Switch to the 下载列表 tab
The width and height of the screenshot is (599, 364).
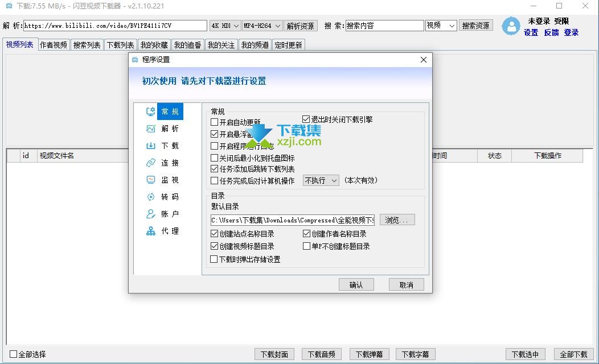pyautogui.click(x=120, y=45)
